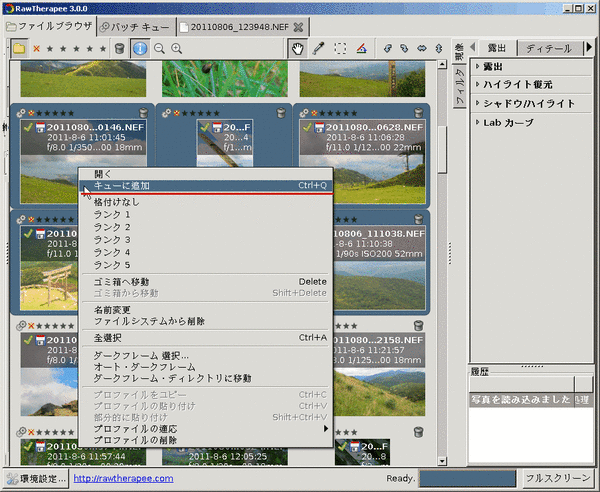Click the horizontal flip icon

pos(422,48)
